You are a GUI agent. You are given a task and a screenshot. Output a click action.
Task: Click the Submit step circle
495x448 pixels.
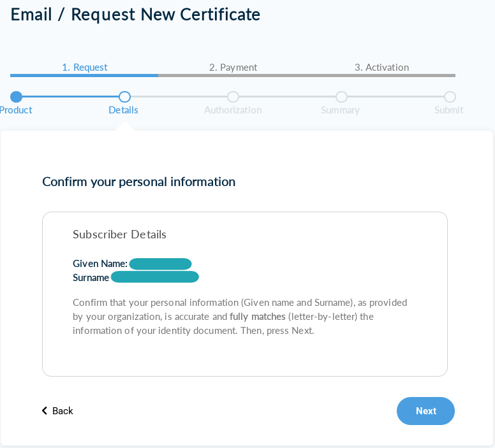pyautogui.click(x=450, y=97)
